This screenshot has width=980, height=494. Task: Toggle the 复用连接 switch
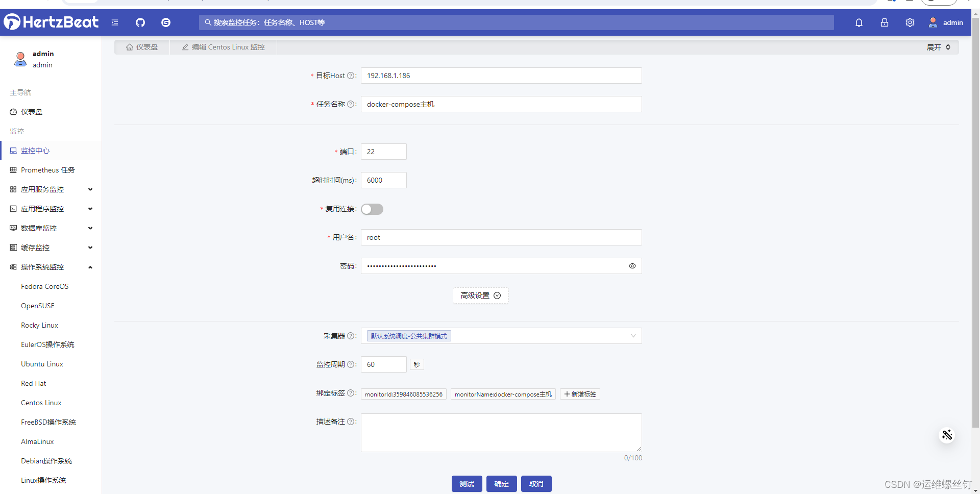(372, 209)
